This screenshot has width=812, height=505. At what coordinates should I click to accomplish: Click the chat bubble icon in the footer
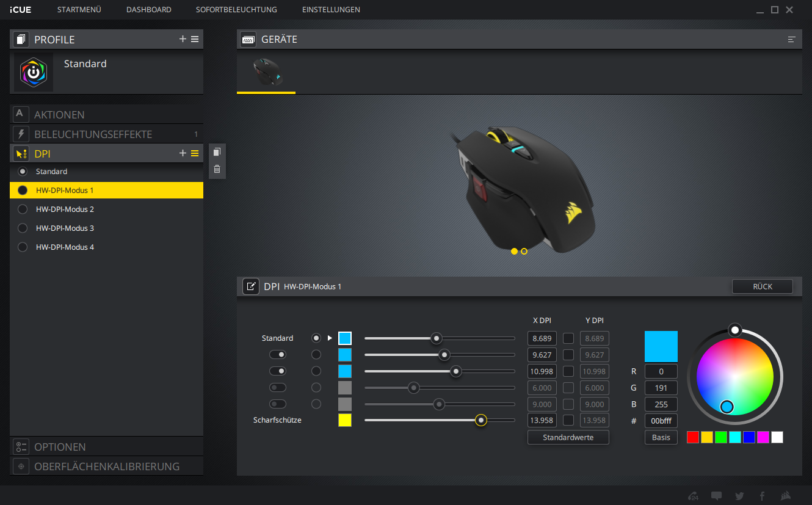point(717,496)
